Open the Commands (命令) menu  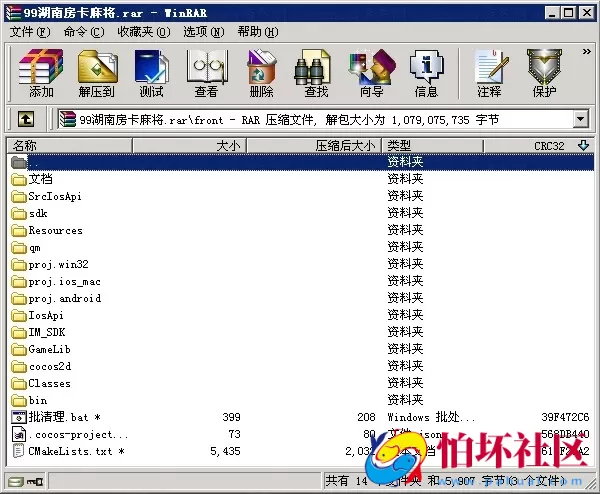click(x=84, y=32)
